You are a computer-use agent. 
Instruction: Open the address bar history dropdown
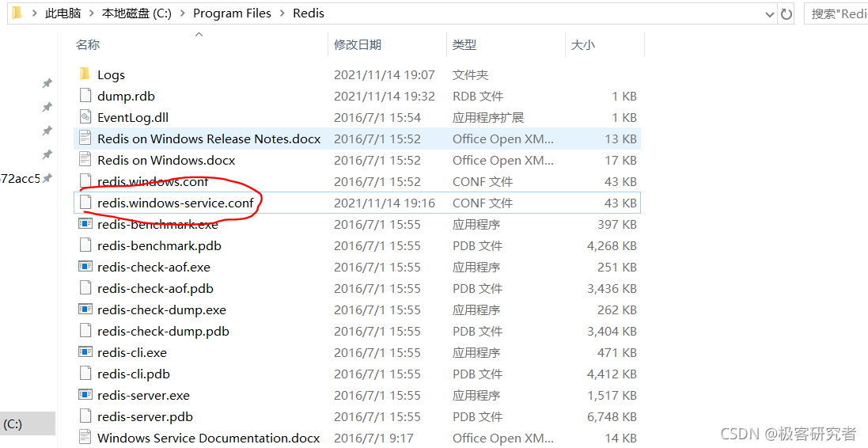pyautogui.click(x=770, y=13)
